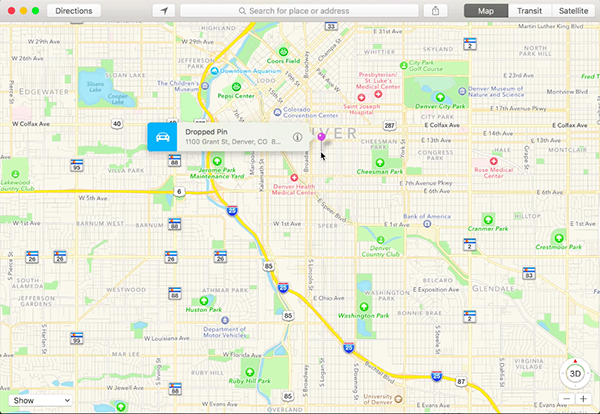The height and width of the screenshot is (414, 600).
Task: Select Department of Motor Vehicles marker
Action: point(225,320)
